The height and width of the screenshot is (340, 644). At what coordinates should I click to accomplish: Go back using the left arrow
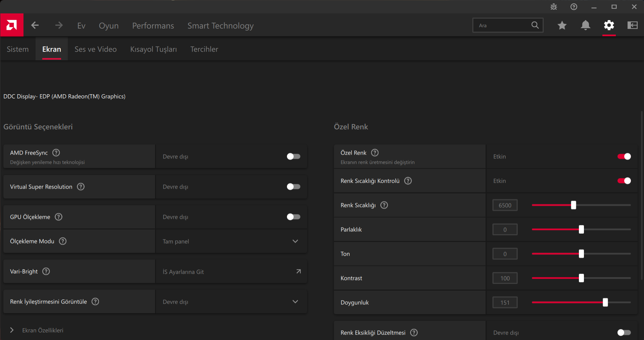[35, 25]
